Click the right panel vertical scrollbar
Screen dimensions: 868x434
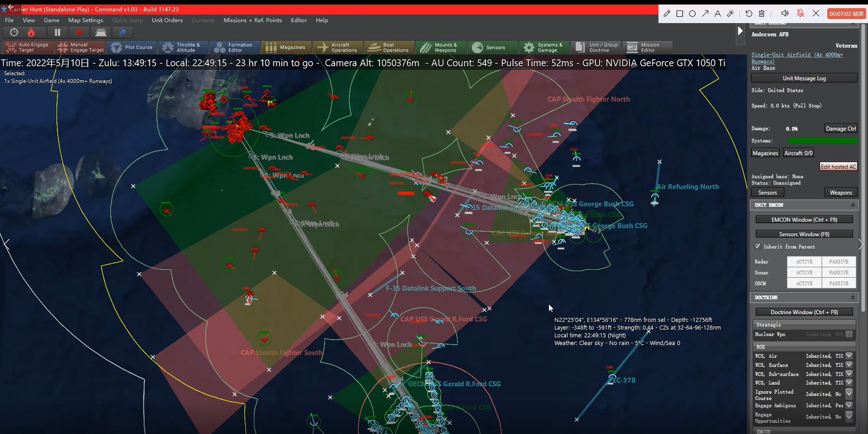(863, 167)
